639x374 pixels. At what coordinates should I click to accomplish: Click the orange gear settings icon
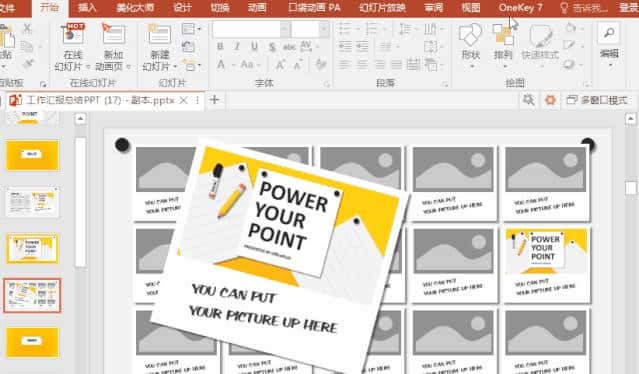[x=550, y=100]
